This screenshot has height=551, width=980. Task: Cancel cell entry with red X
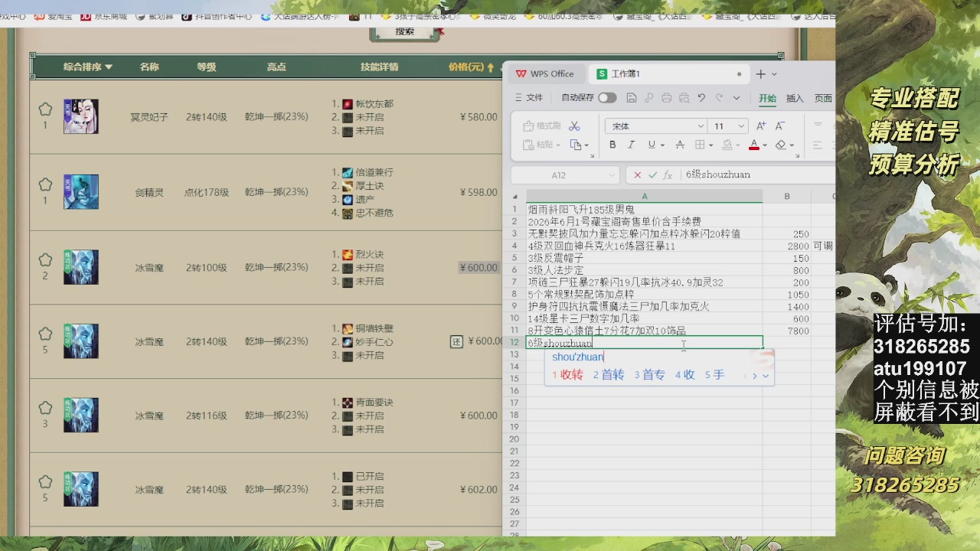click(x=637, y=175)
